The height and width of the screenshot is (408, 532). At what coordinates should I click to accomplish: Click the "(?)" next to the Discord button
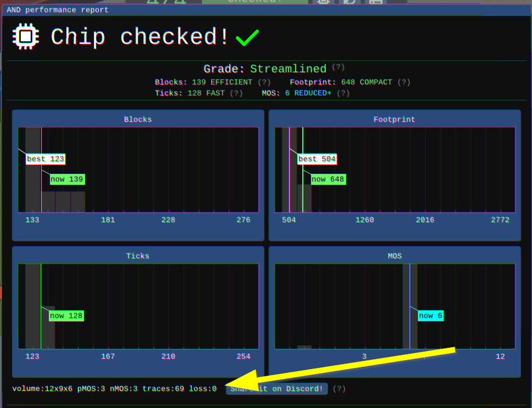pyautogui.click(x=339, y=388)
